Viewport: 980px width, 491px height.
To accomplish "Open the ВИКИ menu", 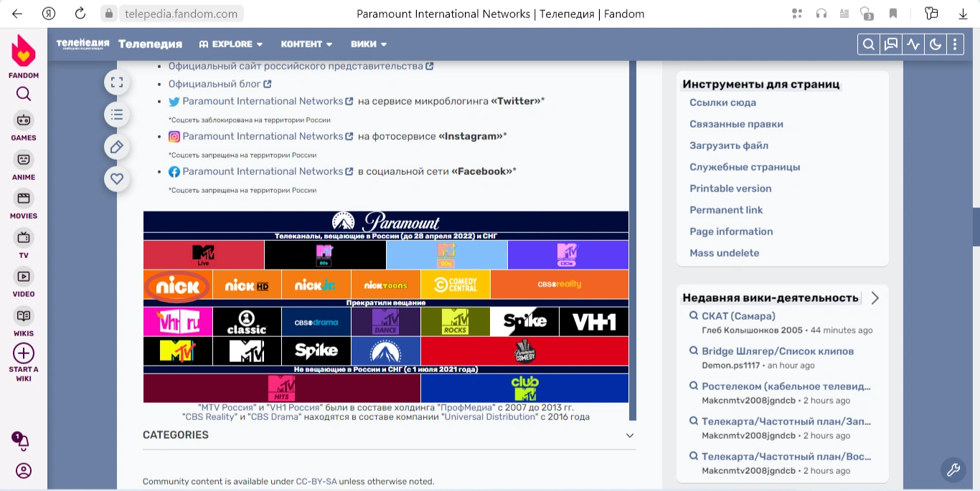I will (x=368, y=44).
